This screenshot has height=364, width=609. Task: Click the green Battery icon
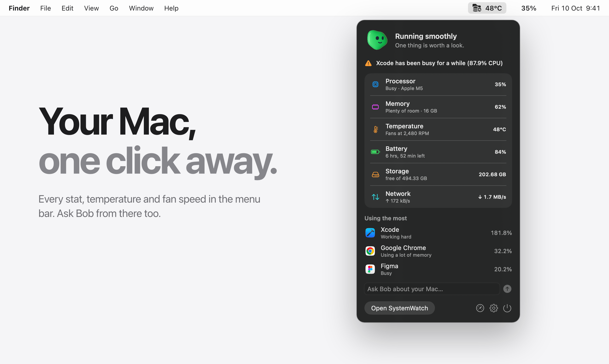pyautogui.click(x=375, y=152)
